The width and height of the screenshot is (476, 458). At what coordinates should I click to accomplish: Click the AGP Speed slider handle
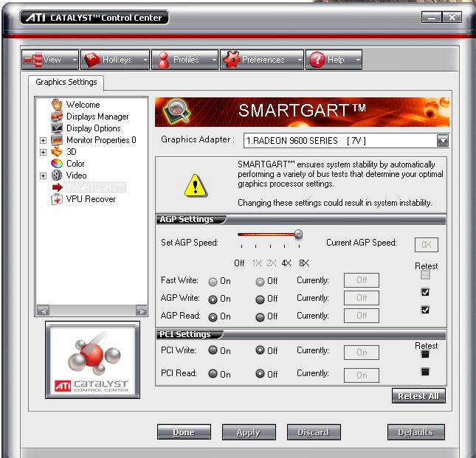(x=298, y=234)
